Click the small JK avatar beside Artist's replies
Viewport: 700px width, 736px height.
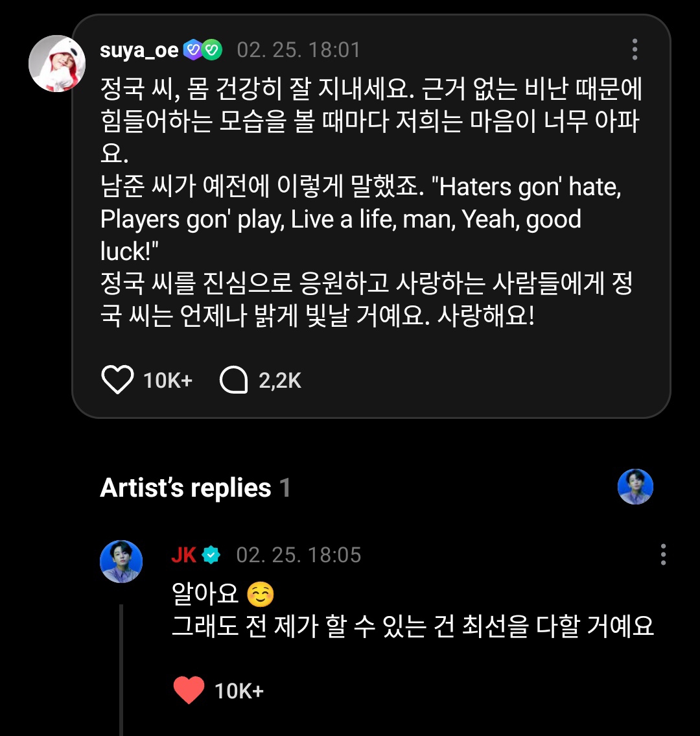635,487
